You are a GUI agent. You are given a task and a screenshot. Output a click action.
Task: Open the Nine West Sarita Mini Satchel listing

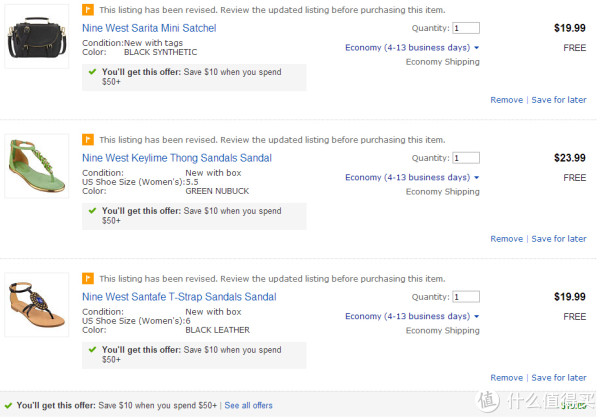149,28
